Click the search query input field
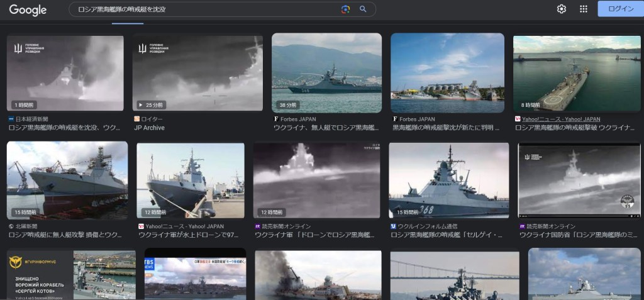The height and width of the screenshot is (300, 644). tap(201, 9)
